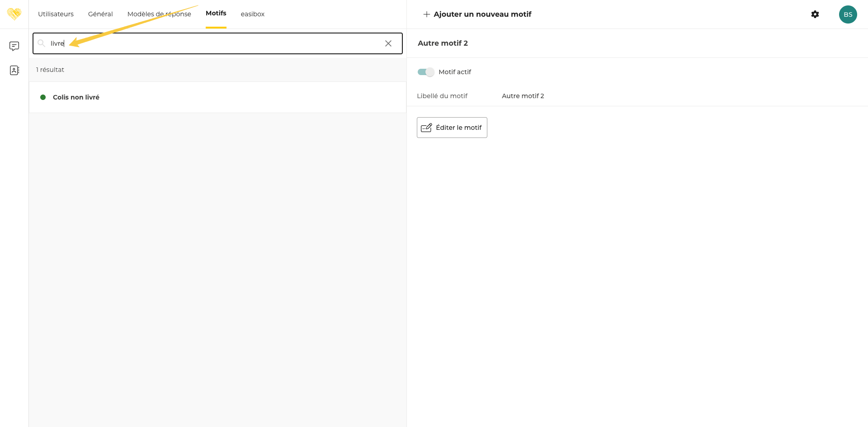
Task: Click the magnifying glass search icon
Action: [x=42, y=43]
